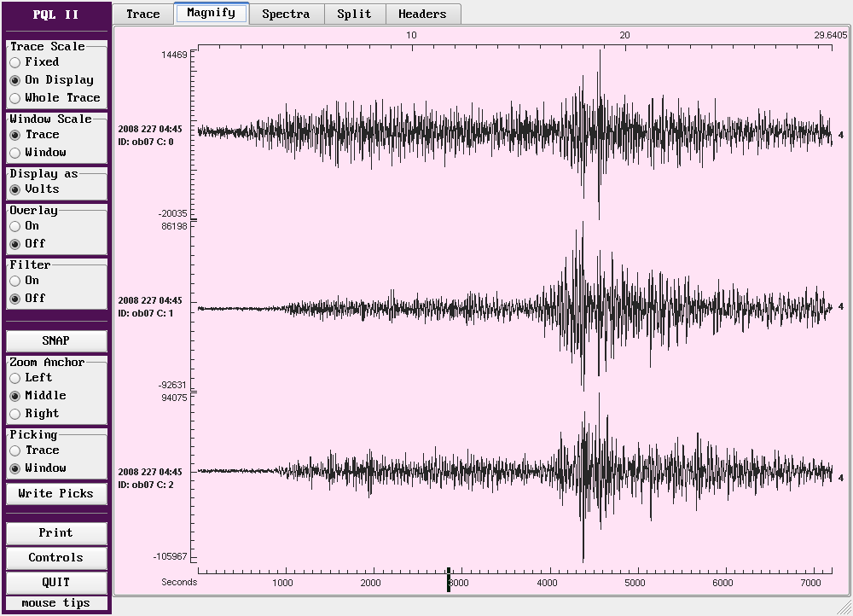Viewport: 853px width, 616px height.
Task: Set Zoom Anchor to Right
Action: (15, 414)
